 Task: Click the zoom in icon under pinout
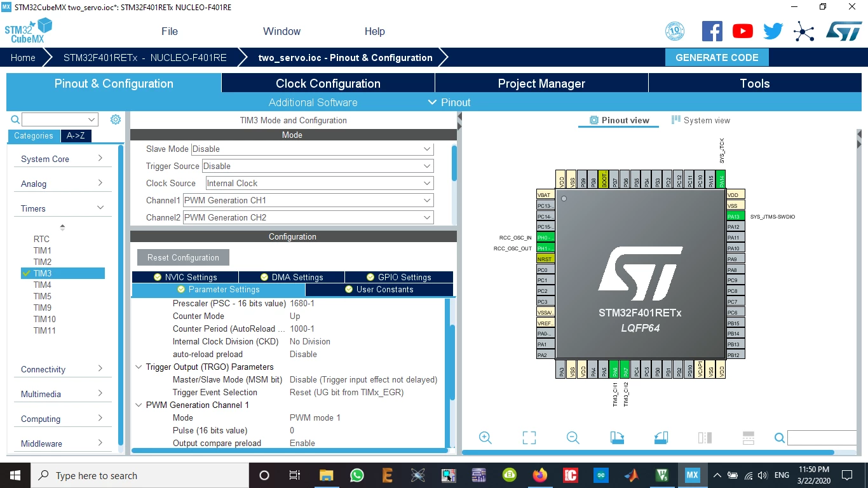point(485,438)
